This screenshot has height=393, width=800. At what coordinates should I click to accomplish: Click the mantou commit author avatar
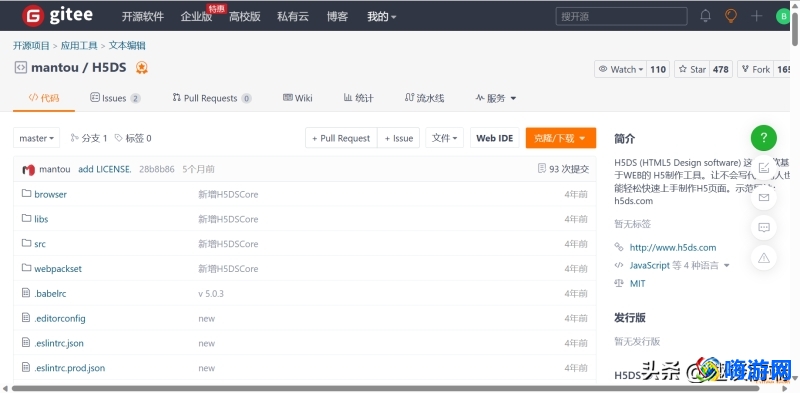[x=29, y=169]
